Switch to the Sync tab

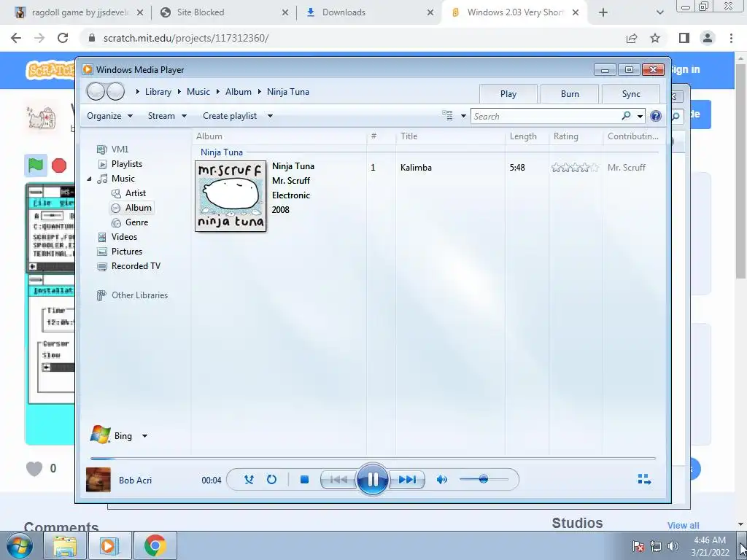pos(631,94)
